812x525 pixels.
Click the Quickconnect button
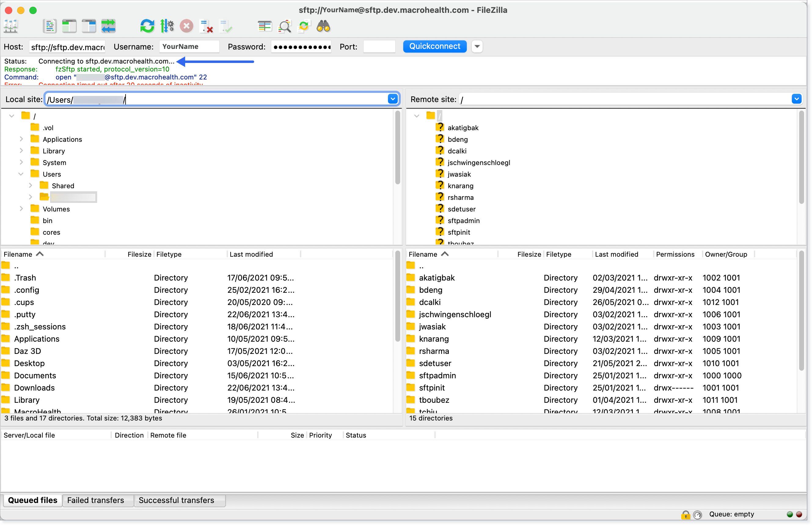coord(435,46)
